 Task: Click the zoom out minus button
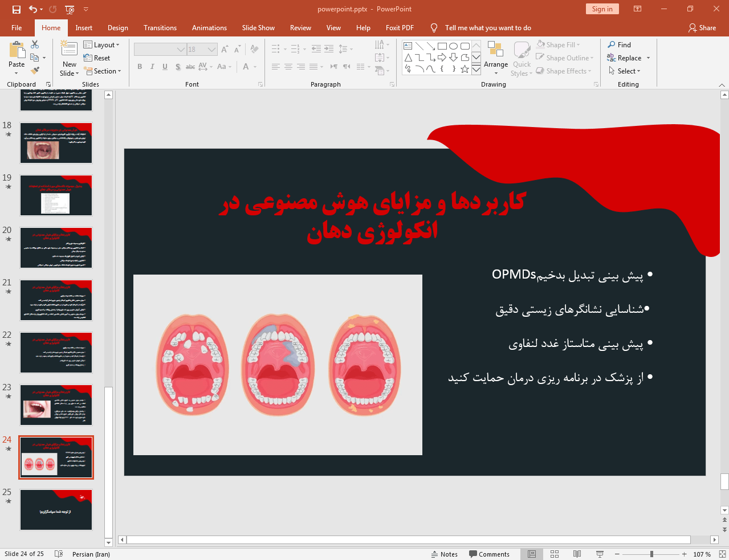pos(617,554)
